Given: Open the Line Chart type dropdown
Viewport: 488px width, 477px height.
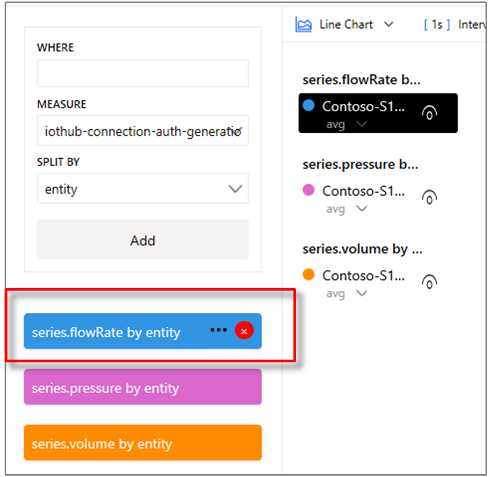Looking at the screenshot, I should 389,24.
